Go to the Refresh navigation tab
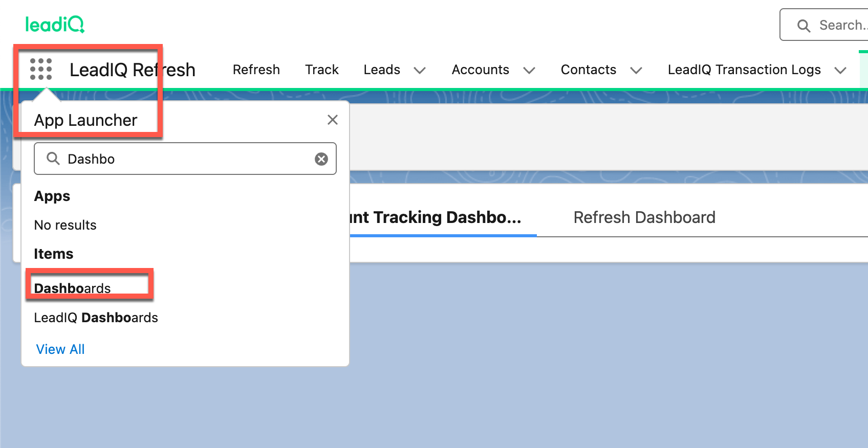Screen dimensions: 868x448 pyautogui.click(x=256, y=70)
